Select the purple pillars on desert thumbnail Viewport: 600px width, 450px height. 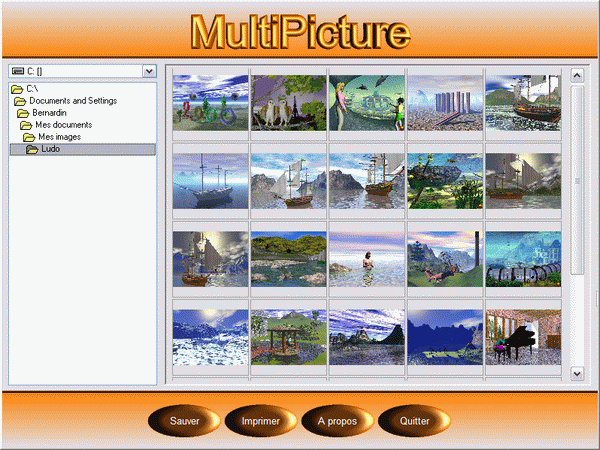[x=445, y=103]
